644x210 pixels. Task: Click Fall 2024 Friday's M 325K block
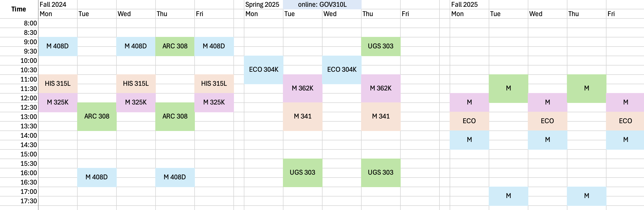pyautogui.click(x=214, y=102)
